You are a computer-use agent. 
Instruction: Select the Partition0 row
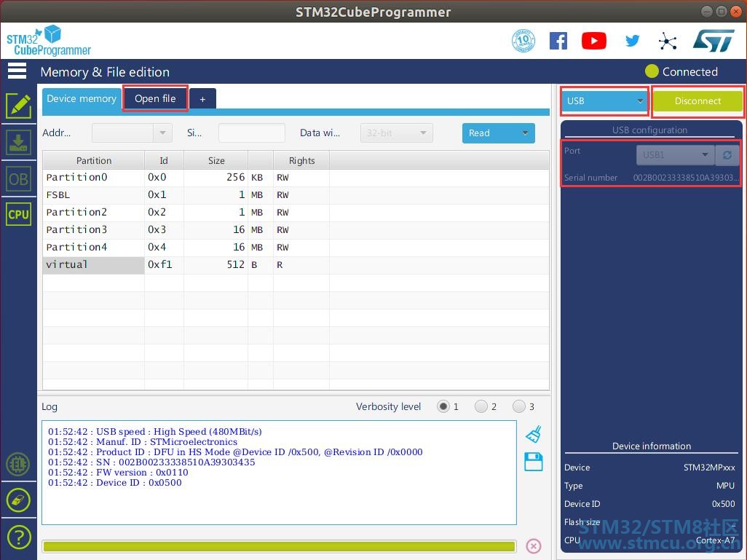[x=296, y=177]
